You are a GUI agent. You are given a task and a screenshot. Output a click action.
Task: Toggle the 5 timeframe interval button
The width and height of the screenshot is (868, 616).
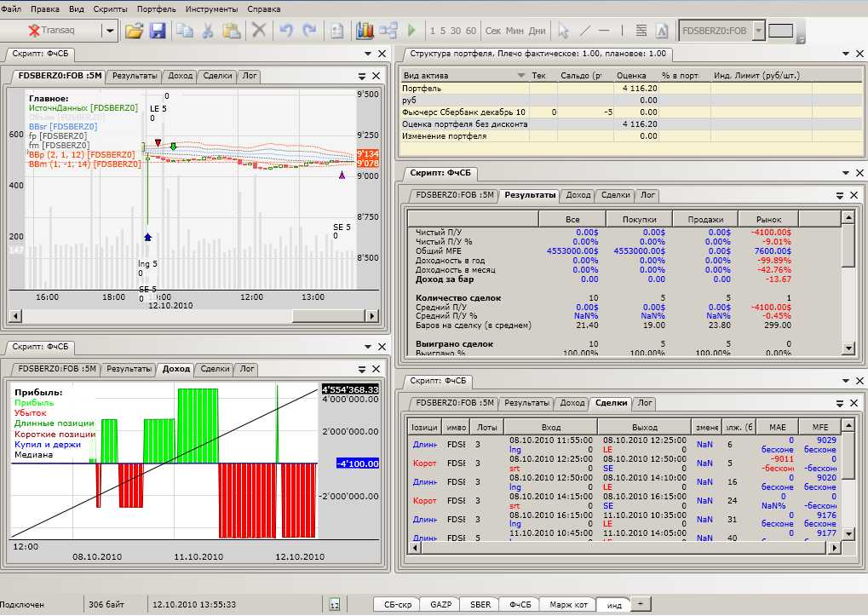click(x=443, y=31)
